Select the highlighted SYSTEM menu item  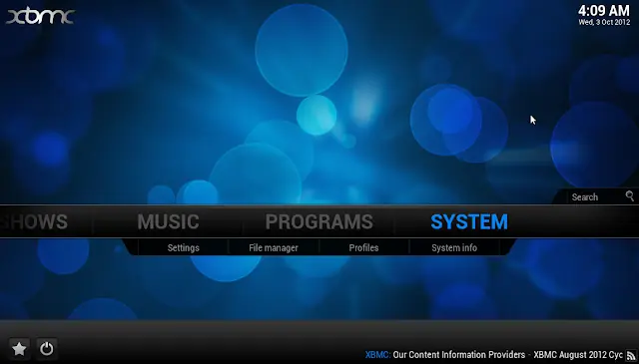469,222
